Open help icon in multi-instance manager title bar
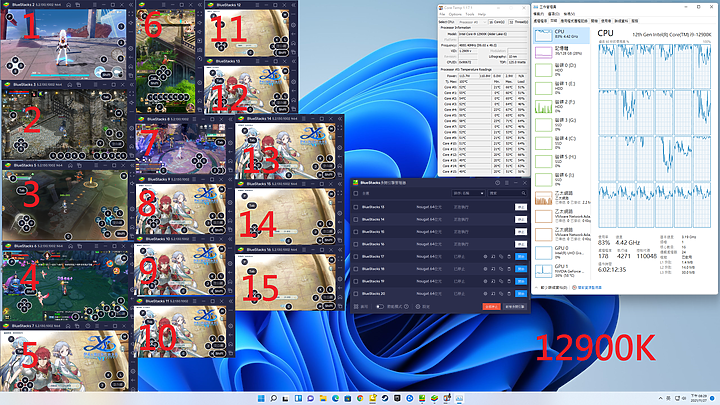 [x=497, y=183]
